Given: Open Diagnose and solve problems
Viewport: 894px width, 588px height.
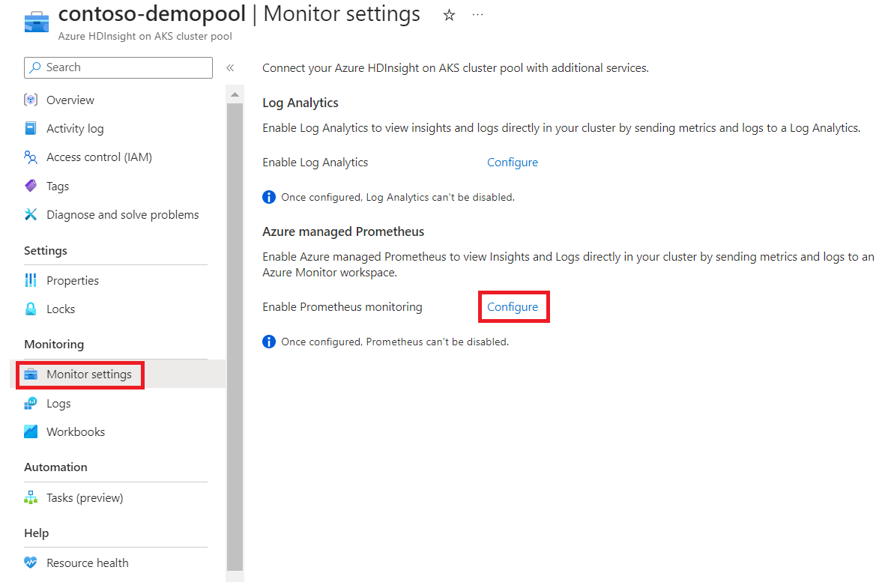Looking at the screenshot, I should click(112, 215).
